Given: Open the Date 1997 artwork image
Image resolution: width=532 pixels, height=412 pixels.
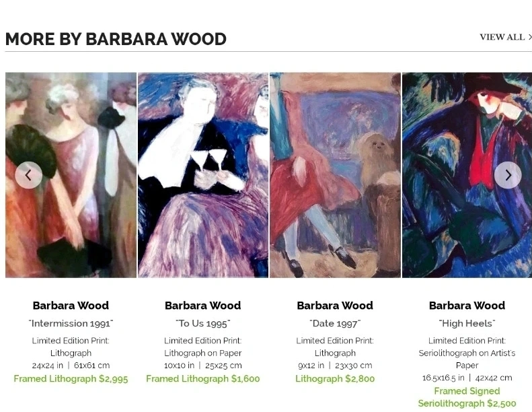Looking at the screenshot, I should (x=335, y=175).
